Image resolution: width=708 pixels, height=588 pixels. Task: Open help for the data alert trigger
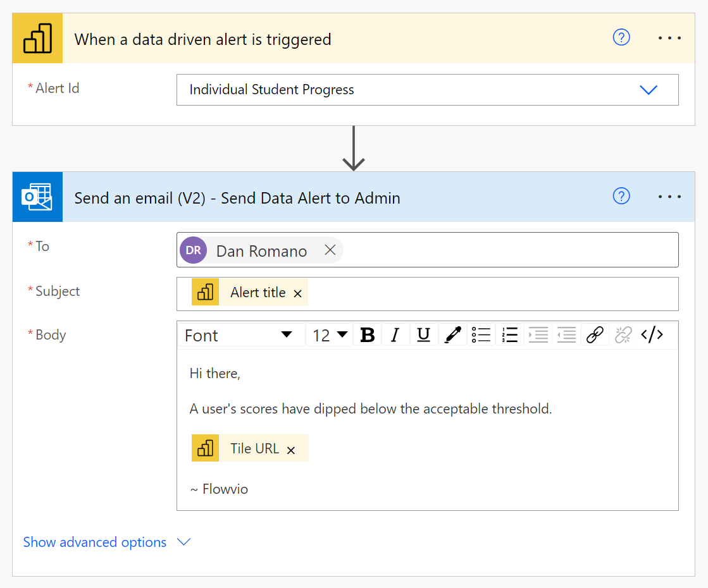tap(621, 37)
